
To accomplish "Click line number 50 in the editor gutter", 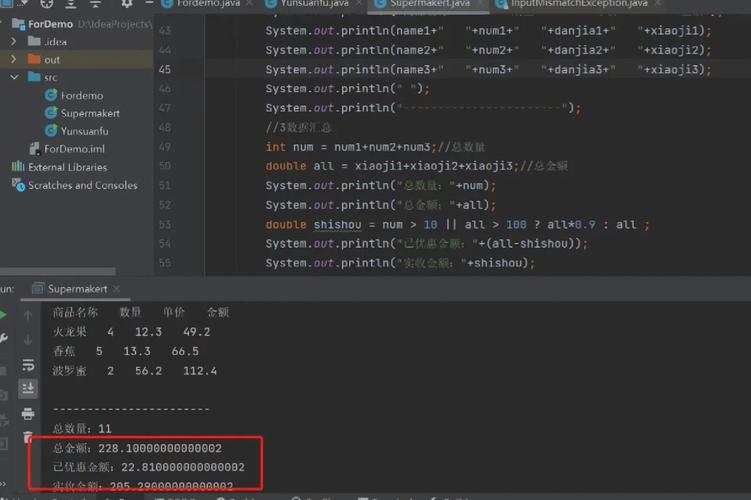I will pyautogui.click(x=165, y=166).
